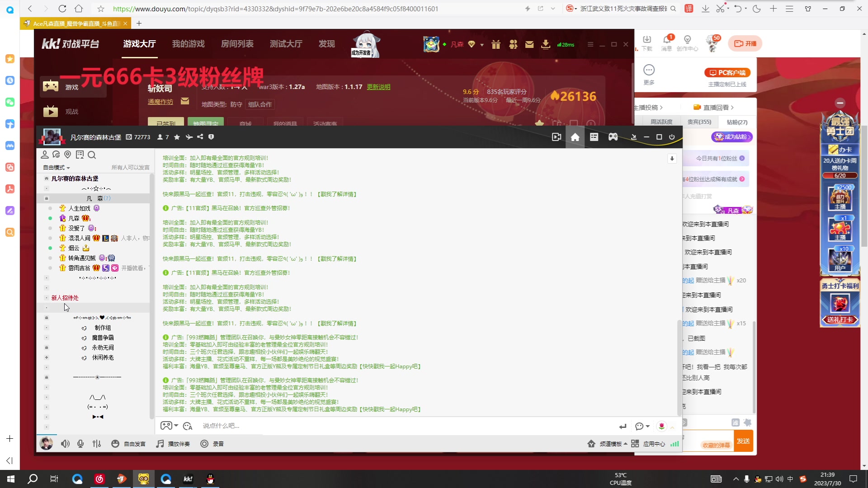Switch to the 钻粉(27) tab

(x=737, y=122)
